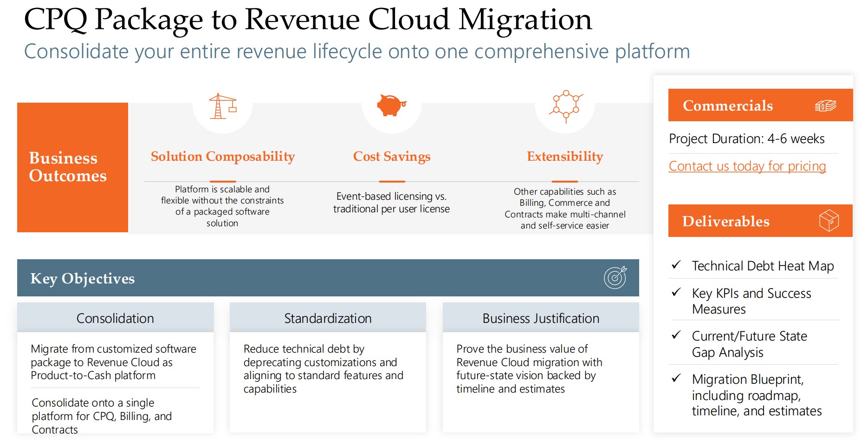Select the Consolidation column header
The height and width of the screenshot is (446, 868).
click(115, 318)
